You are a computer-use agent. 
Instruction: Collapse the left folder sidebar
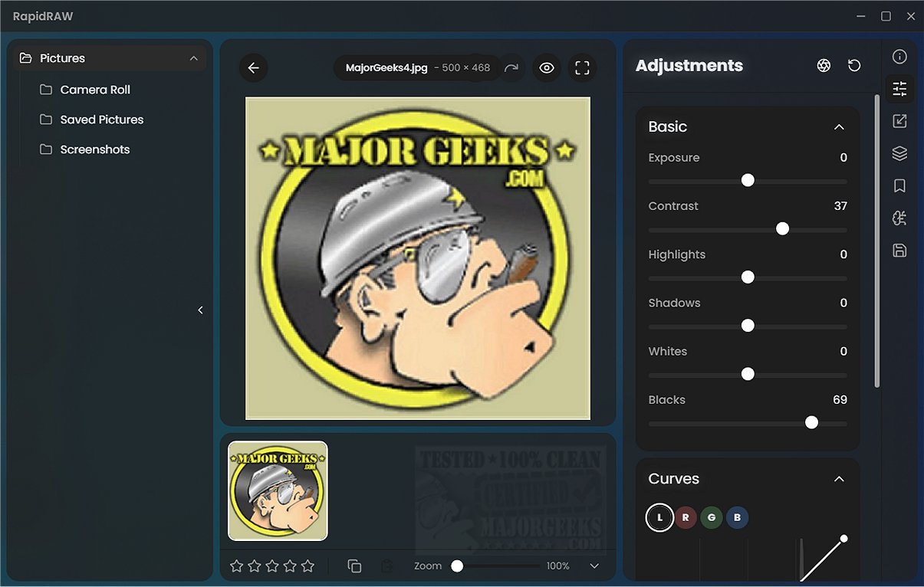[x=200, y=310]
